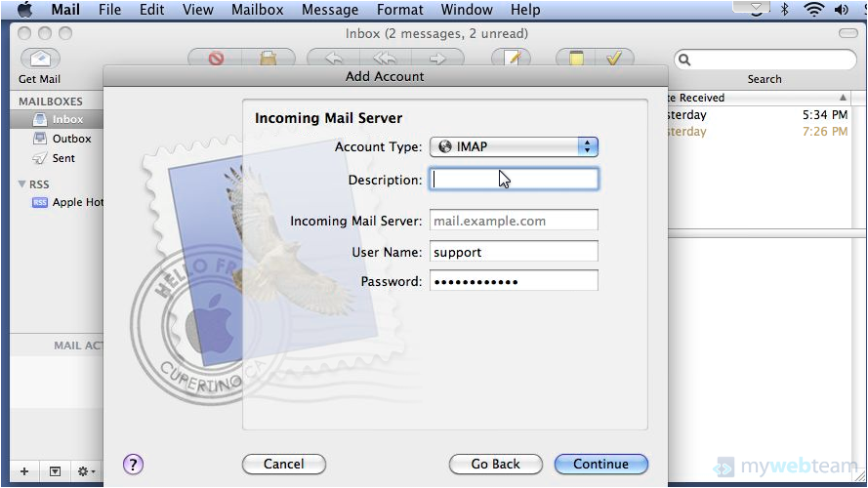Collapse the RSS section triangle
Screen dimensions: 868x488
pos(22,184)
